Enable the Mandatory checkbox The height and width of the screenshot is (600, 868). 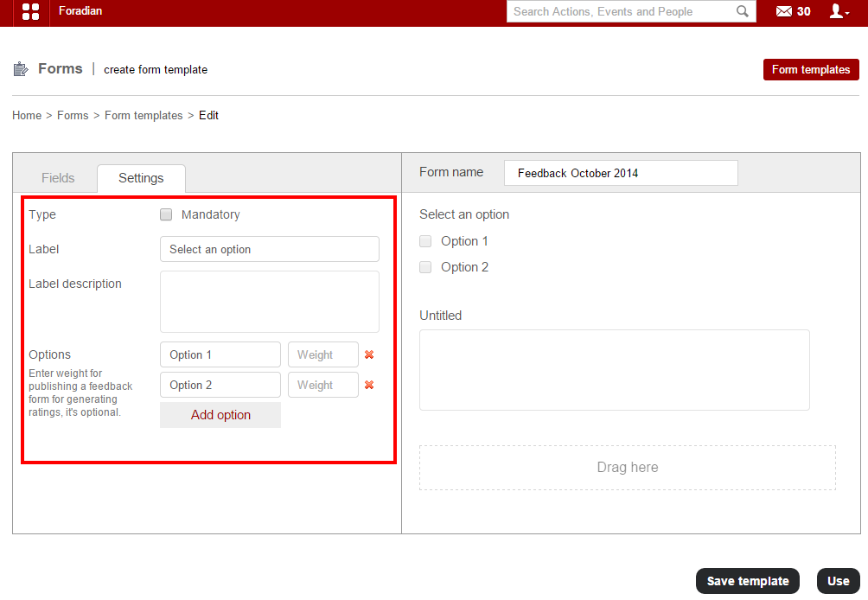[166, 214]
